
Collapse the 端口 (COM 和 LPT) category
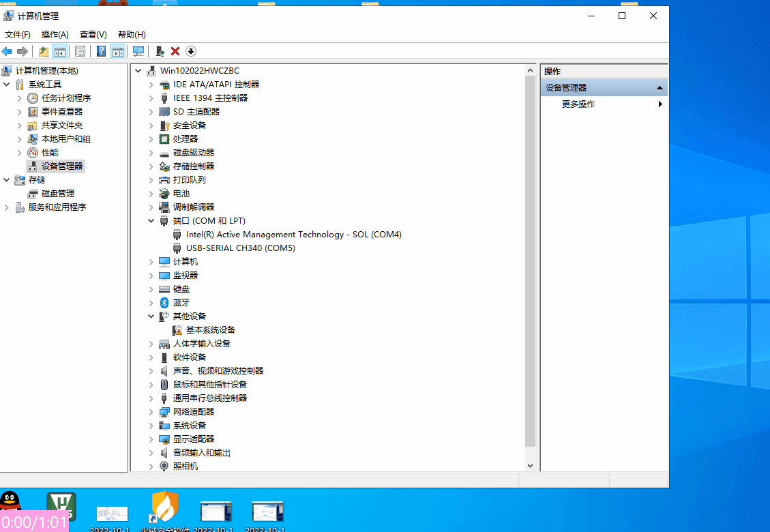coord(151,221)
